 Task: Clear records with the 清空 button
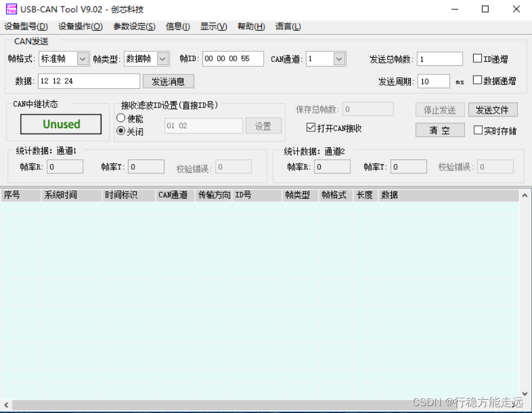(440, 130)
